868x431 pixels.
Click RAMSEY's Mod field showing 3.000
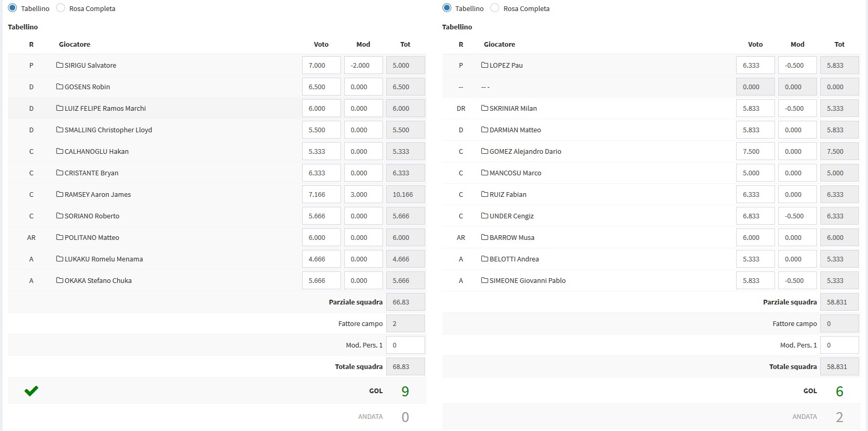click(363, 194)
